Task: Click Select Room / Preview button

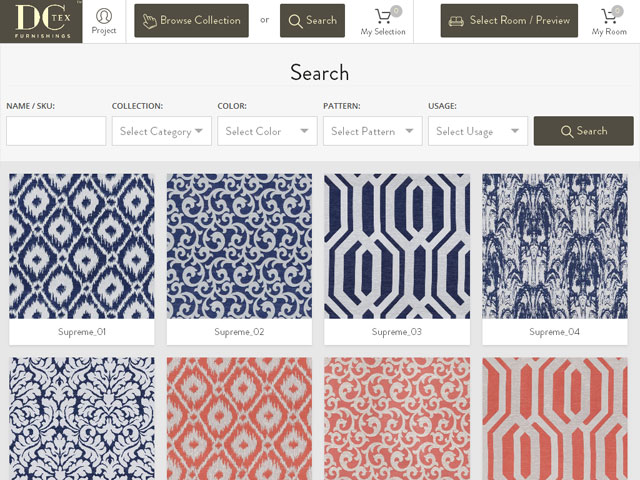Action: (x=510, y=21)
